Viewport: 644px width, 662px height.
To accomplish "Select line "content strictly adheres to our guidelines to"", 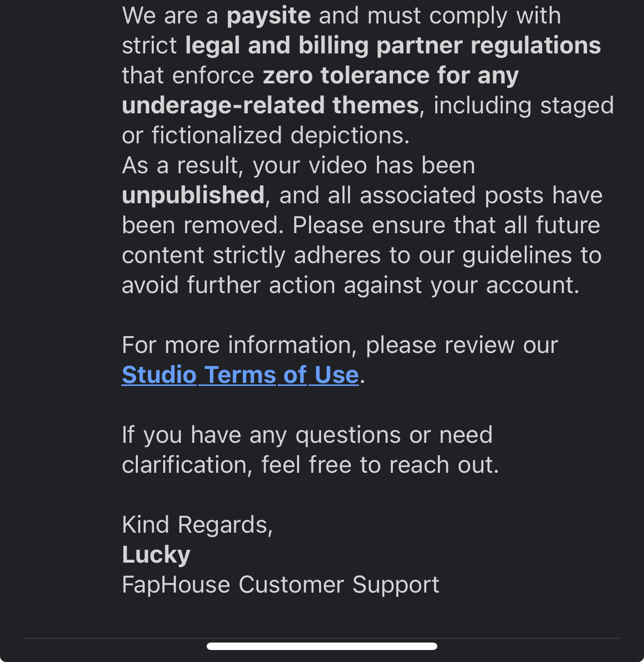I will point(361,255).
